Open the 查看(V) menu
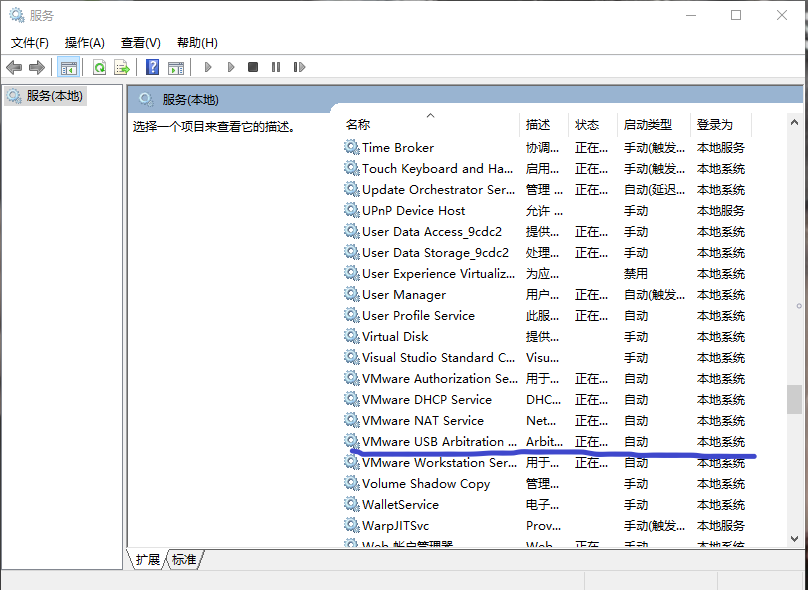Screen dimensions: 808x590 [140, 42]
